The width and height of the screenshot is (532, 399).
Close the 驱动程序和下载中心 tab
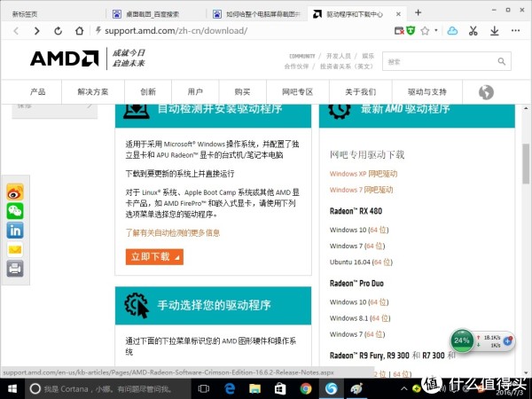pyautogui.click(x=398, y=14)
